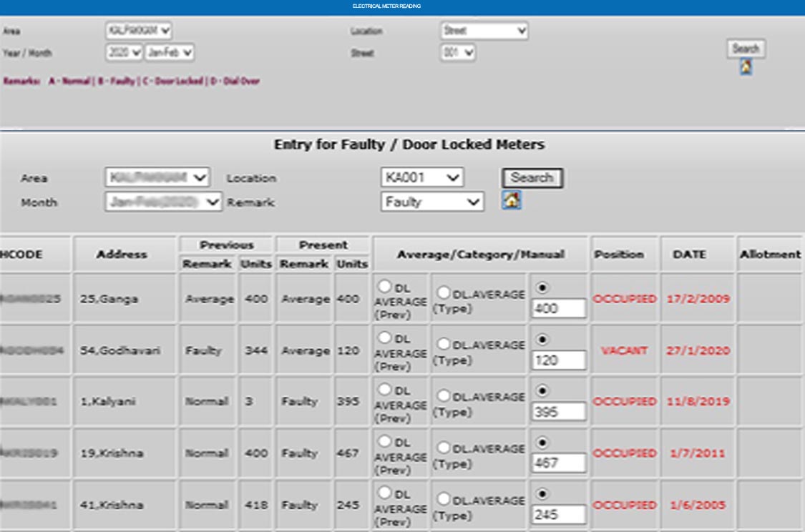Open the Remark dropdown set to Faulty
Viewport: 805px width, 532px height.
[432, 202]
